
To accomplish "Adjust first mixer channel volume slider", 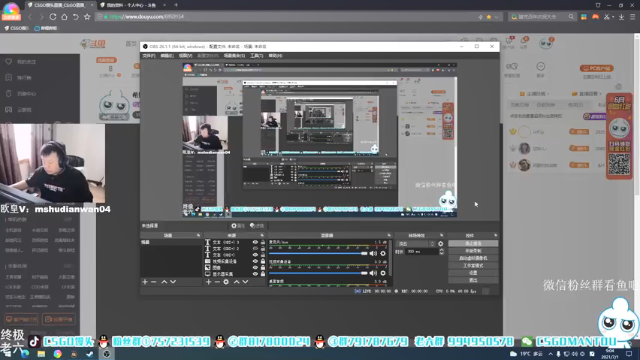I will click(x=318, y=253).
